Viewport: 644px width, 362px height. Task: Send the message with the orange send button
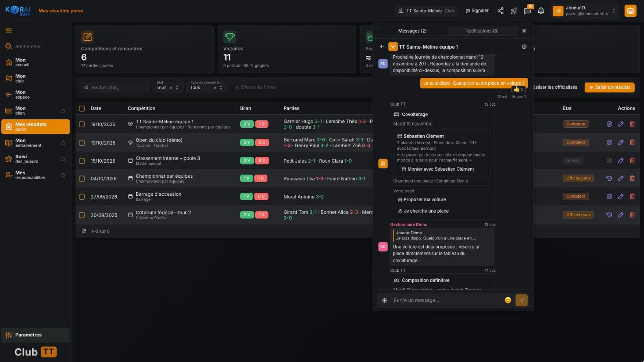coord(521,301)
